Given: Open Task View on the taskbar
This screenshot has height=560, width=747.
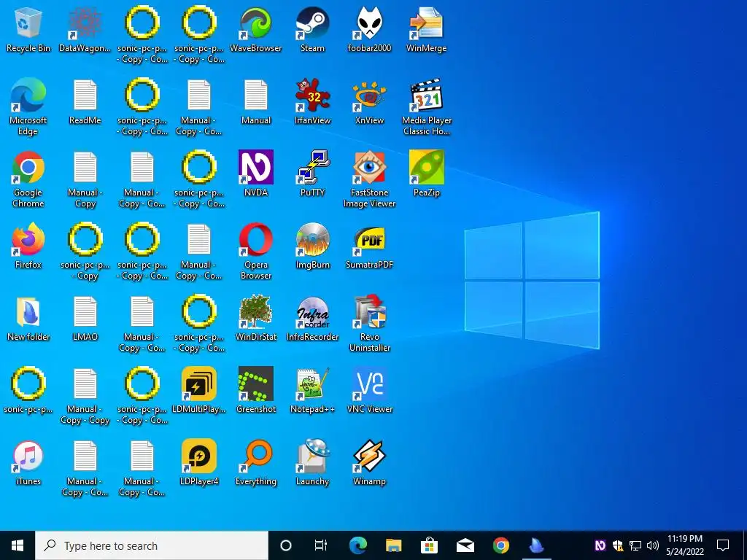Looking at the screenshot, I should [321, 545].
